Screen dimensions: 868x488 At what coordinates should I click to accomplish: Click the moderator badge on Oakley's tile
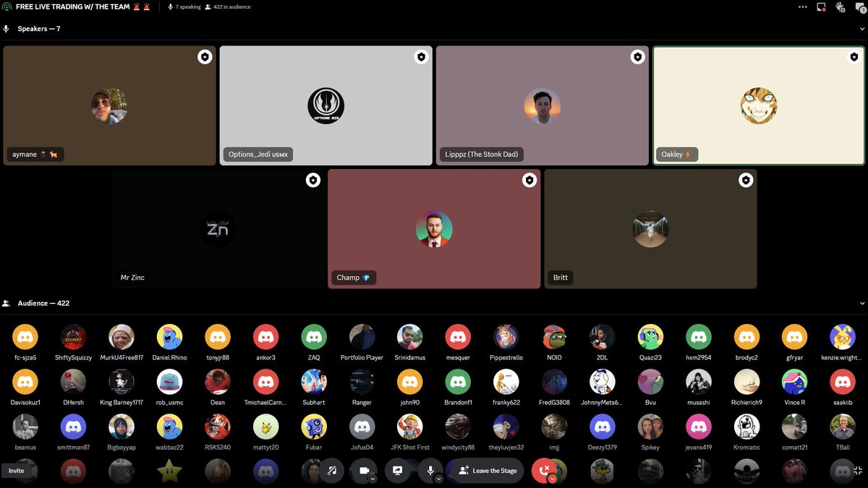pos(854,57)
